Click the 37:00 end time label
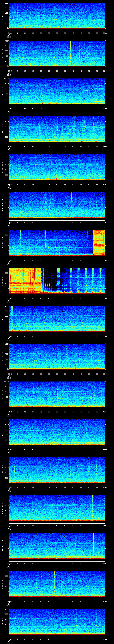This screenshot has height=644, width=114. pyautogui.click(x=105, y=298)
